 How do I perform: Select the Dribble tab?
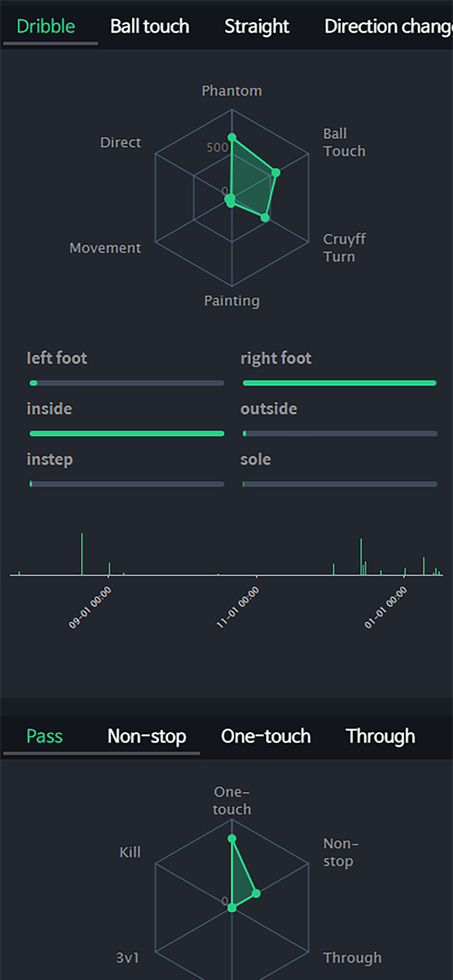46,26
